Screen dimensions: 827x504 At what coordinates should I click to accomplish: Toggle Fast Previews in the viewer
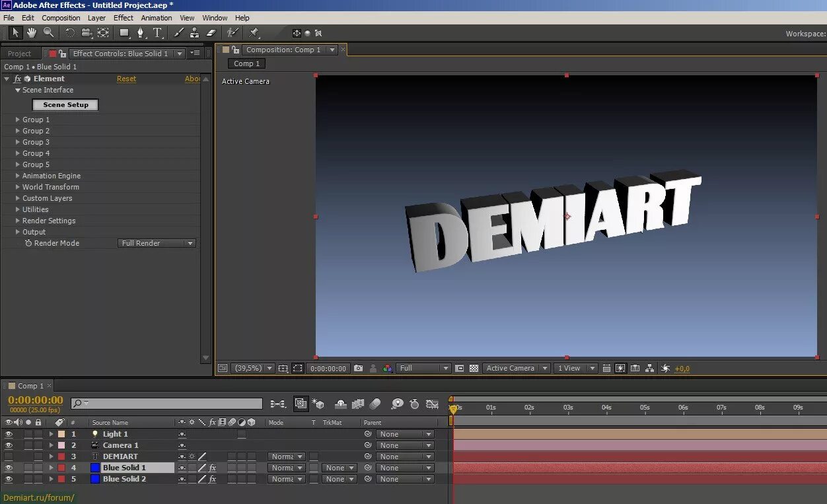pyautogui.click(x=620, y=368)
